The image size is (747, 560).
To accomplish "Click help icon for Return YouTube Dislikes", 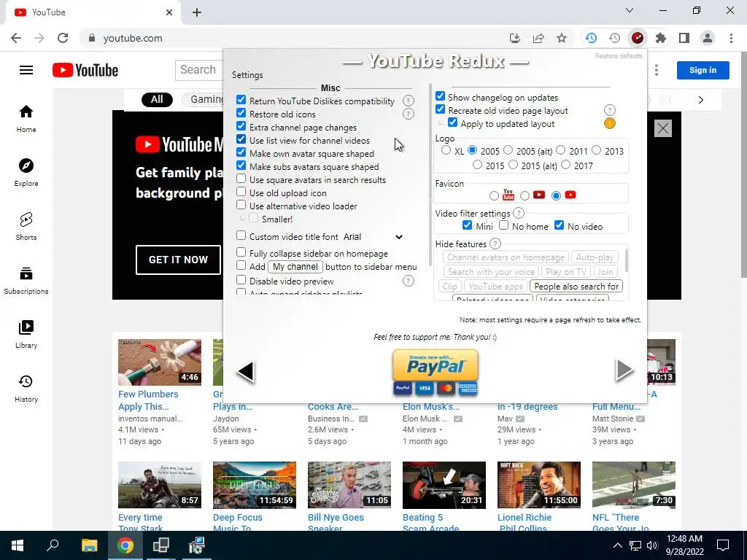I will [409, 101].
